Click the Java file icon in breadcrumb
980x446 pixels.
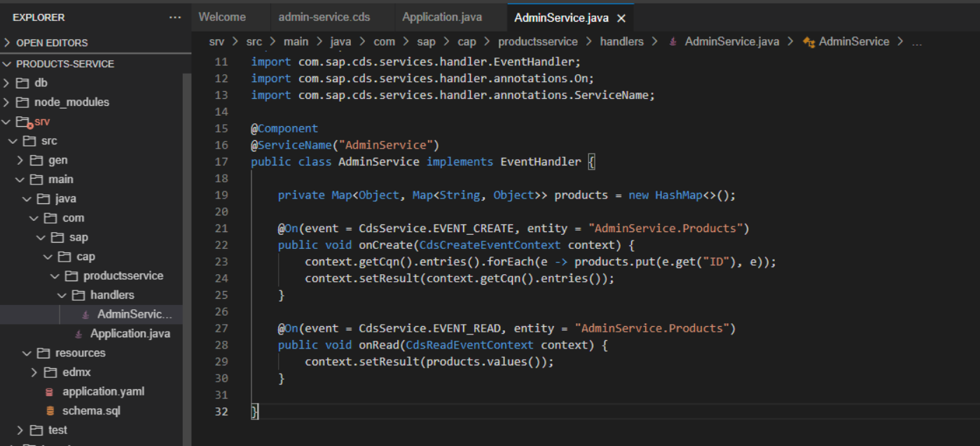tap(673, 42)
